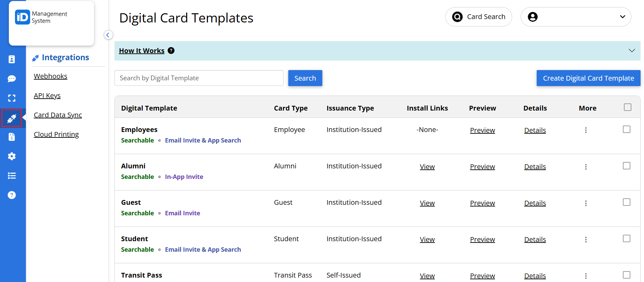The width and height of the screenshot is (644, 282).
Task: Open the user account dropdown
Action: coord(576,17)
